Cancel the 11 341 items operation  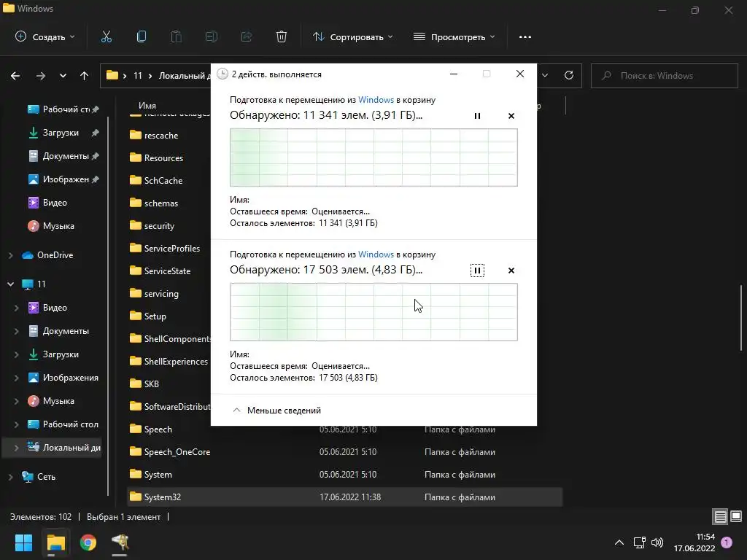(x=511, y=116)
